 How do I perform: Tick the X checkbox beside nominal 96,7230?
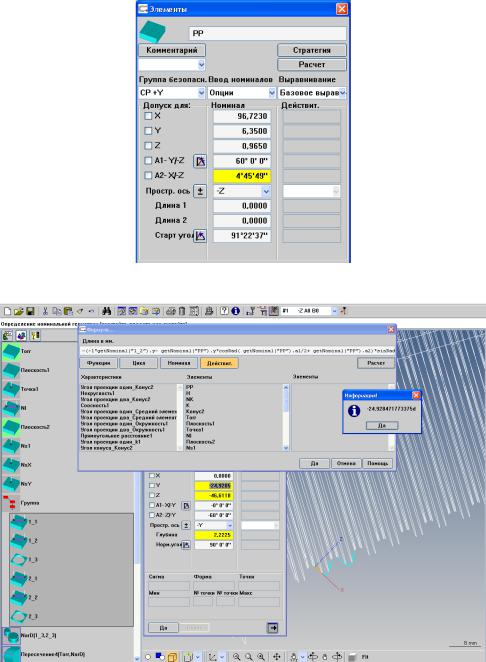pyautogui.click(x=148, y=116)
